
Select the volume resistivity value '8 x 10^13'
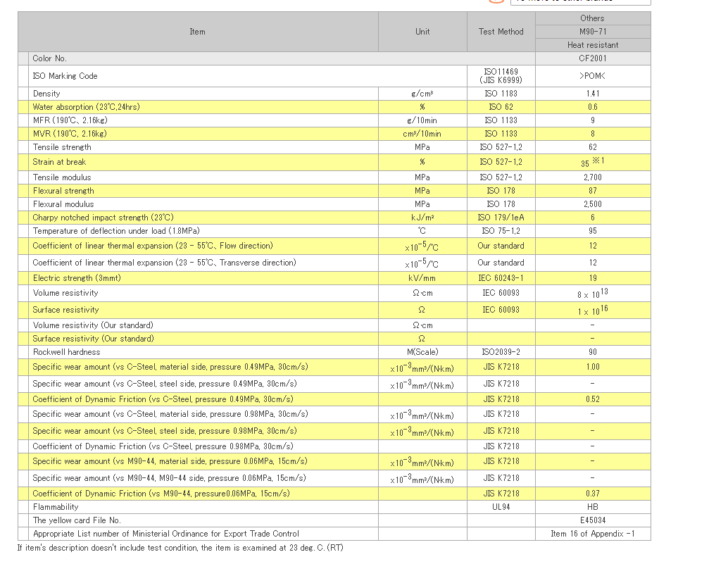point(593,294)
